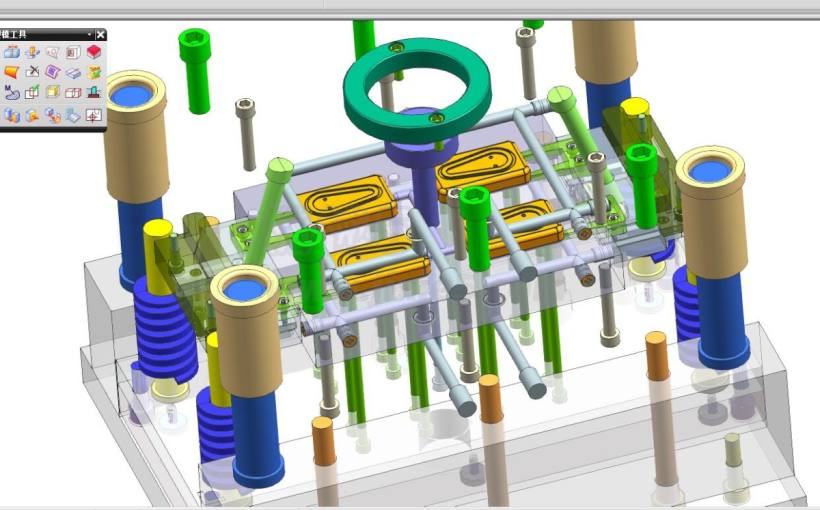Select the small multicolored cubes icon

pyautogui.click(x=53, y=115)
